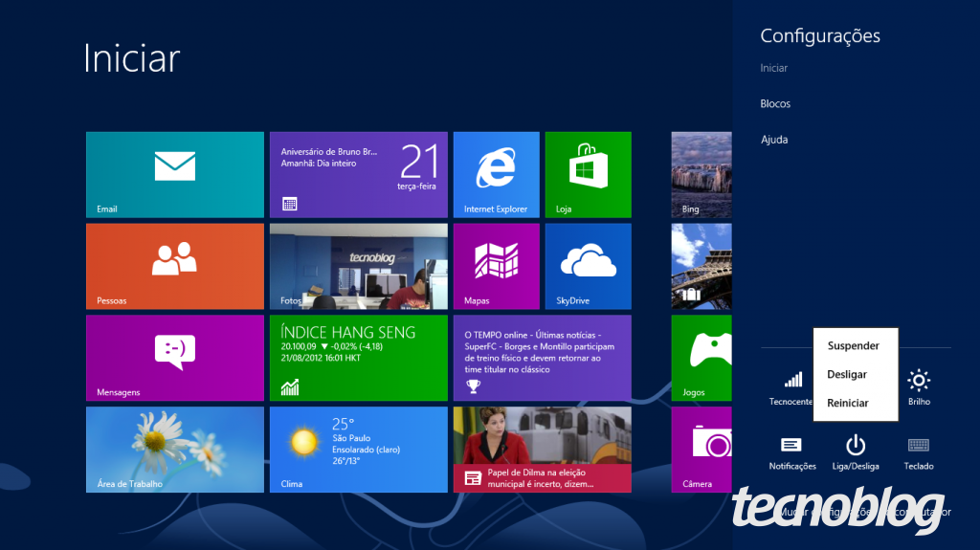Open the Mapas tile

pyautogui.click(x=497, y=266)
